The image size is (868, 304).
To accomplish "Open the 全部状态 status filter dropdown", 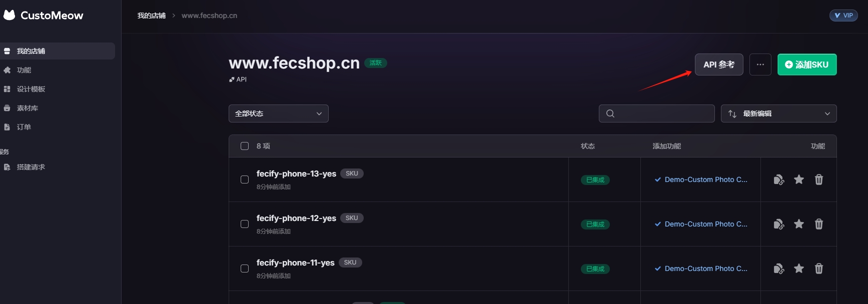I will 279,113.
